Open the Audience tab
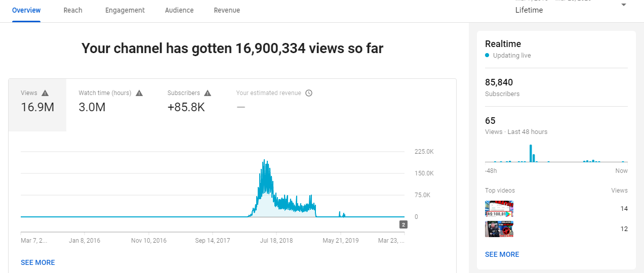Viewport: 644px width, 273px height. (179, 10)
